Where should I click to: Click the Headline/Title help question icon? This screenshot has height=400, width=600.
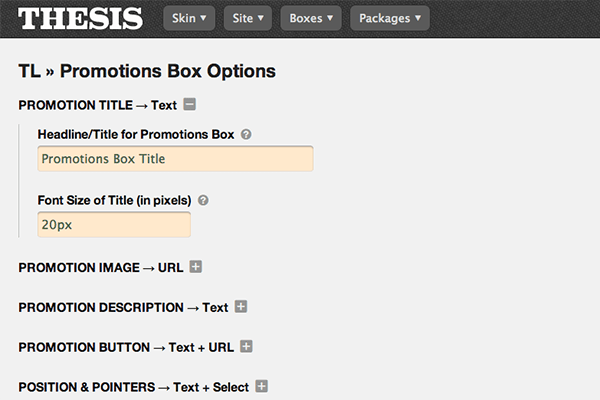(x=246, y=134)
